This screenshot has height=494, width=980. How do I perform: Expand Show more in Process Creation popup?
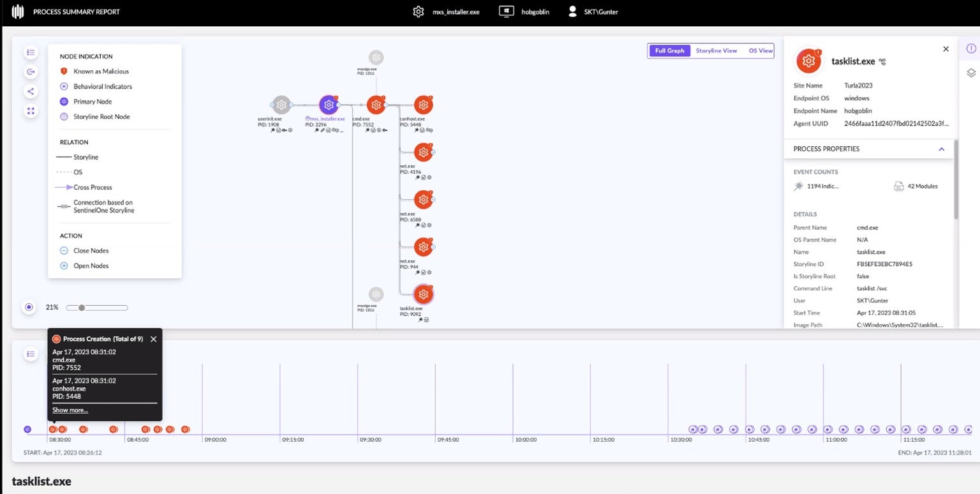(70, 410)
